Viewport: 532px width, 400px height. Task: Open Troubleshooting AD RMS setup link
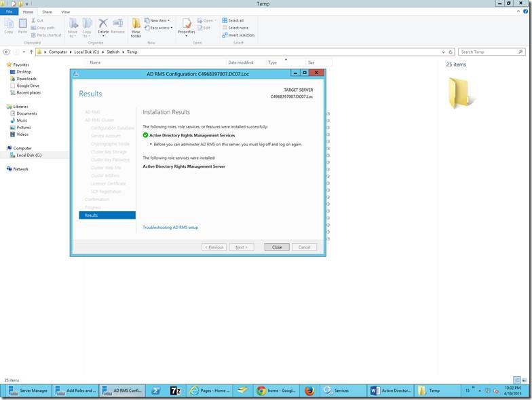click(170, 227)
